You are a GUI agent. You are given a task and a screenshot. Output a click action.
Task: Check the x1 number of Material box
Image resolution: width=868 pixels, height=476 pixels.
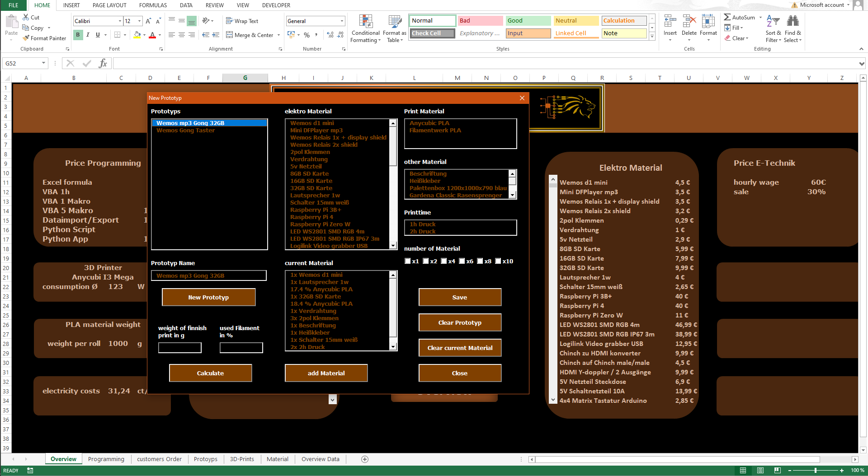408,261
